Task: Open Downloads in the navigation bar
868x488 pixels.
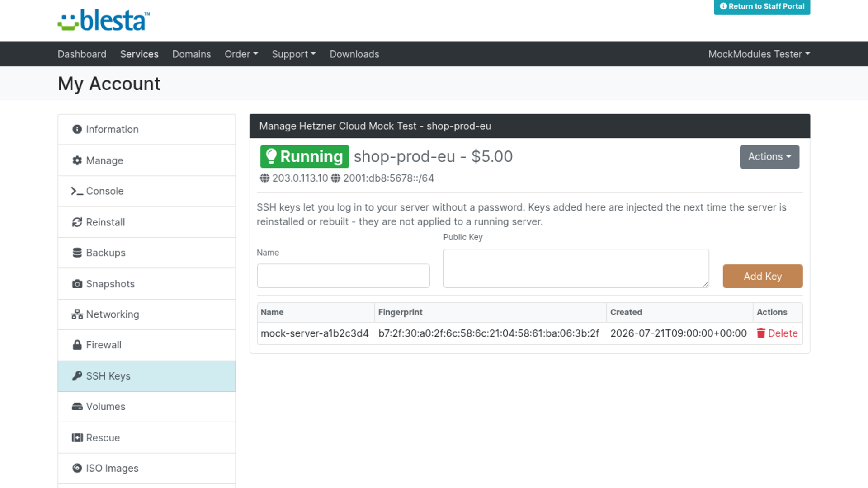Action: [354, 54]
